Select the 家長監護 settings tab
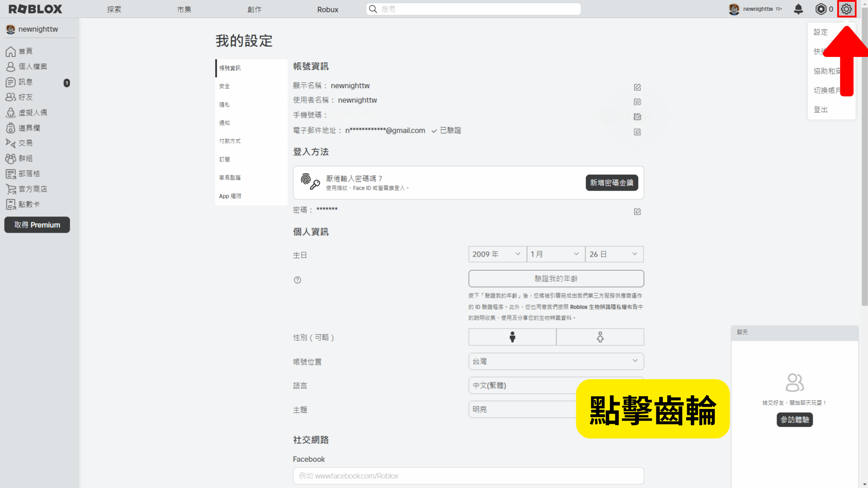Viewport: 868px width, 488px height. (x=251, y=178)
